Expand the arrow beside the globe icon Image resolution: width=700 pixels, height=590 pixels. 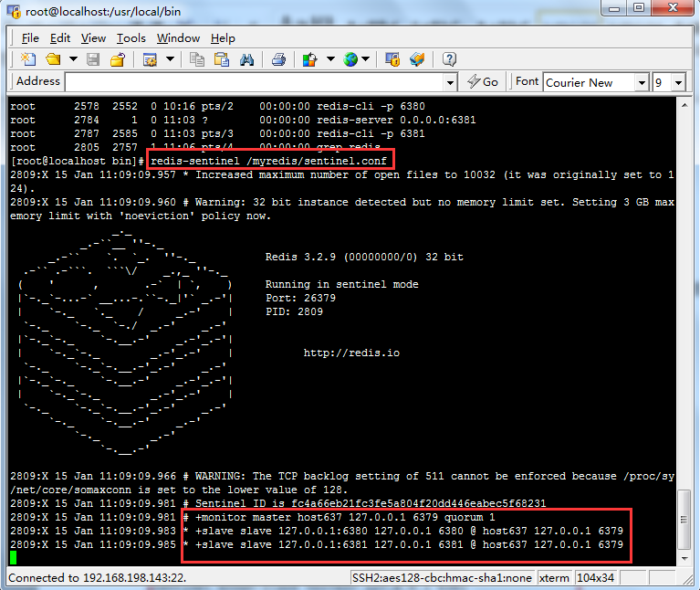coord(366,59)
